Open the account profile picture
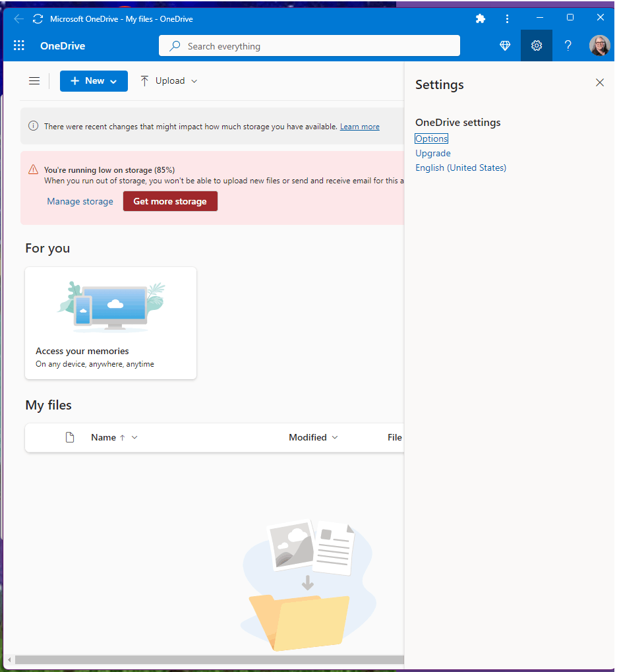Viewport: 619px width, 672px height. pos(599,46)
